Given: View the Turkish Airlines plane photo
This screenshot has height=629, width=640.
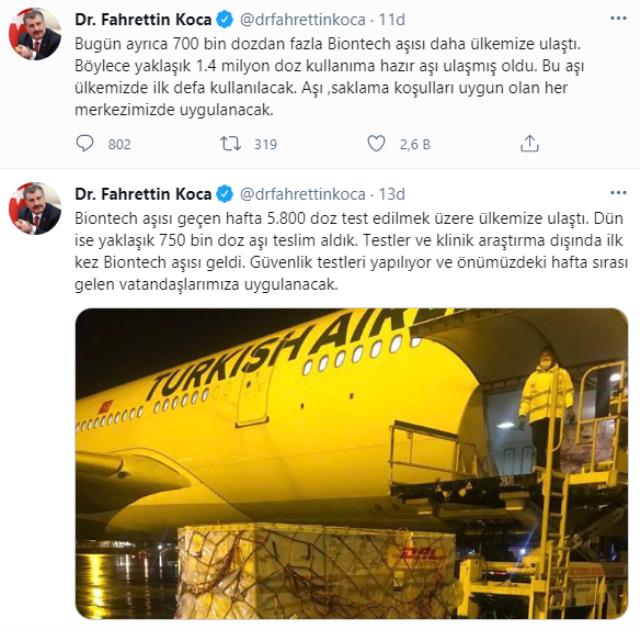Looking at the screenshot, I should coord(351,463).
